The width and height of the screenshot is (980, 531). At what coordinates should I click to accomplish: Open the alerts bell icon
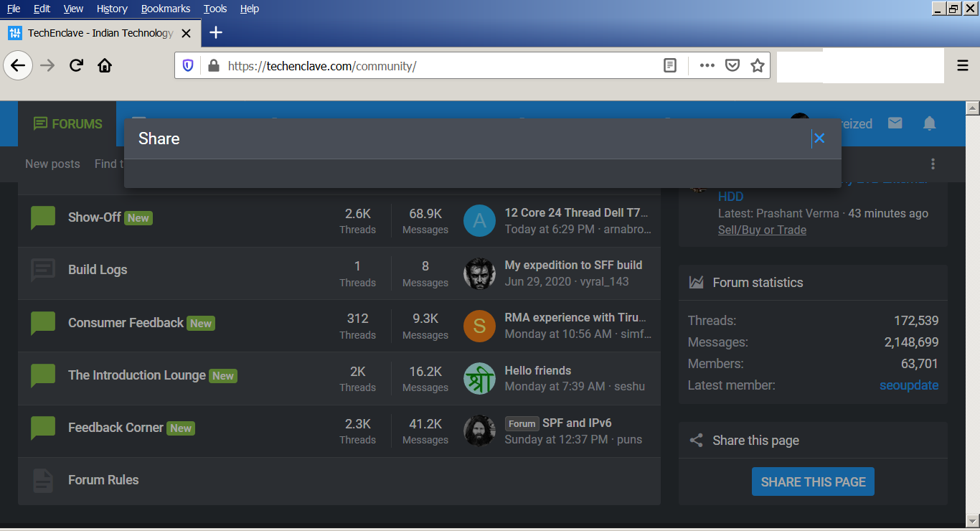[x=930, y=123]
